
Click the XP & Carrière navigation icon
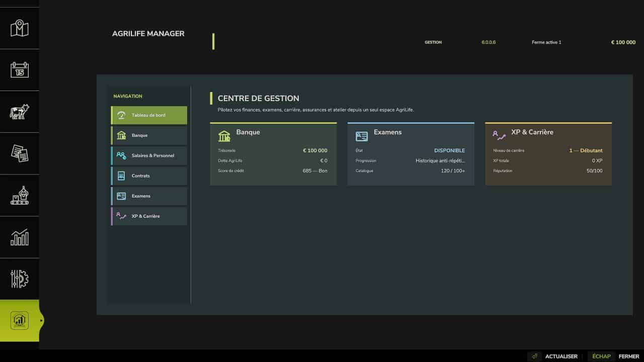pos(121,216)
